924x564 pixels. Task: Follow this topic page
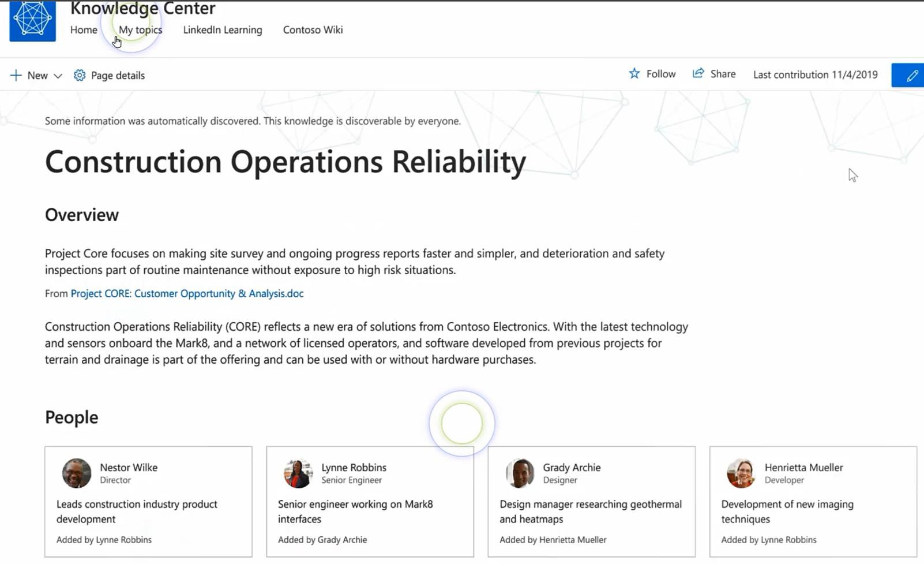click(652, 74)
